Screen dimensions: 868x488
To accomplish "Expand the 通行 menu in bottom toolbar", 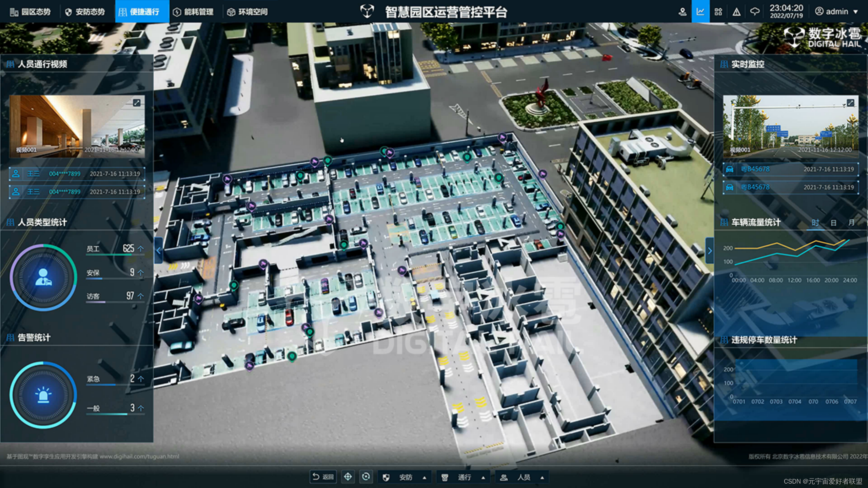I will pos(463,477).
